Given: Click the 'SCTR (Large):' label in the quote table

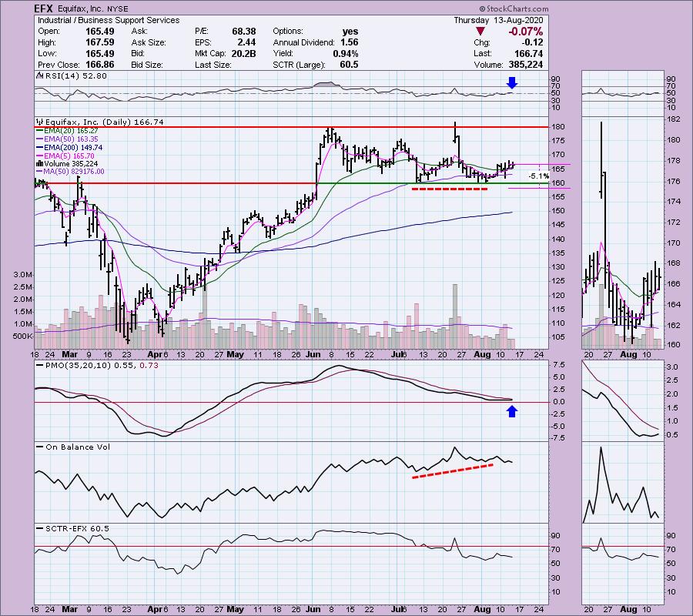Looking at the screenshot, I should coord(300,65).
